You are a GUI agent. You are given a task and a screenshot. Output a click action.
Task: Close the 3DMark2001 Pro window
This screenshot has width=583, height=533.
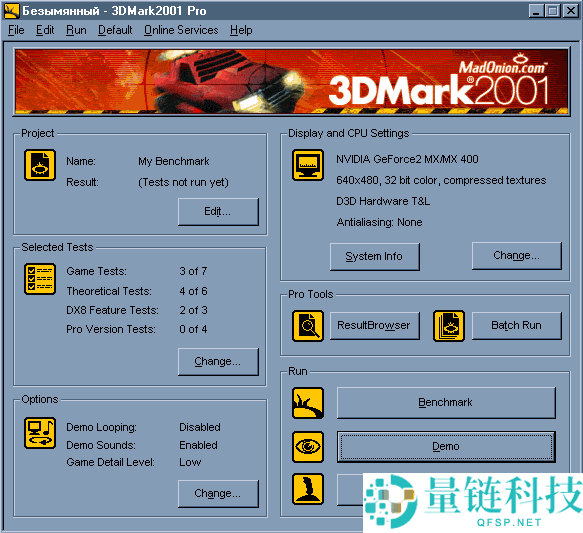point(571,11)
